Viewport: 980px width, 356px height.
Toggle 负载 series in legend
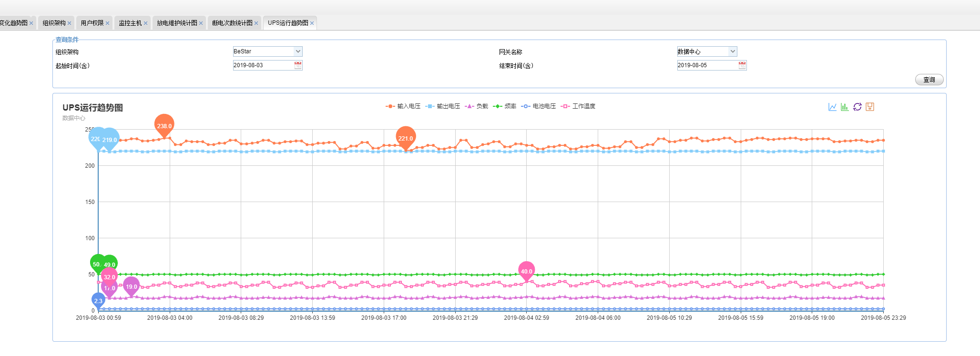[476, 106]
